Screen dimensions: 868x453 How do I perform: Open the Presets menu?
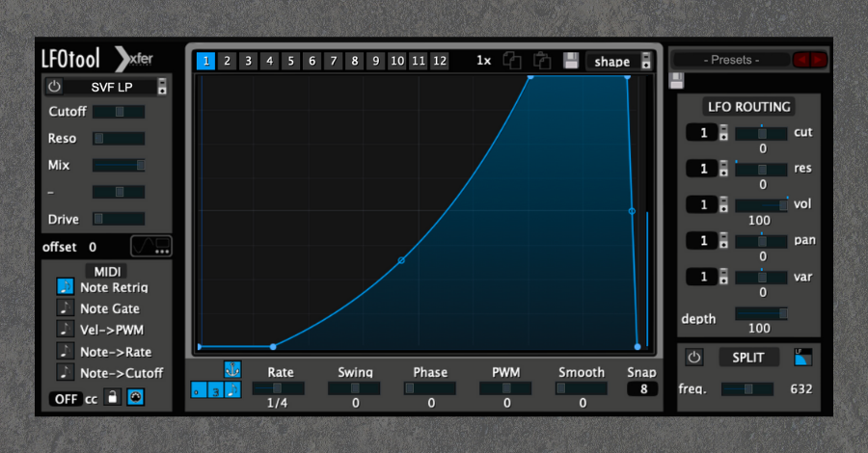pos(731,60)
